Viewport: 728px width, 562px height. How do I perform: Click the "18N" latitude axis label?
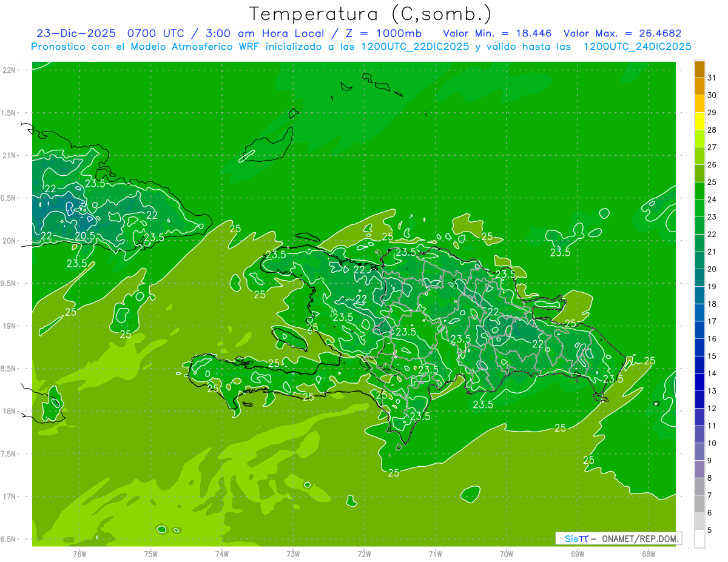pyautogui.click(x=10, y=411)
